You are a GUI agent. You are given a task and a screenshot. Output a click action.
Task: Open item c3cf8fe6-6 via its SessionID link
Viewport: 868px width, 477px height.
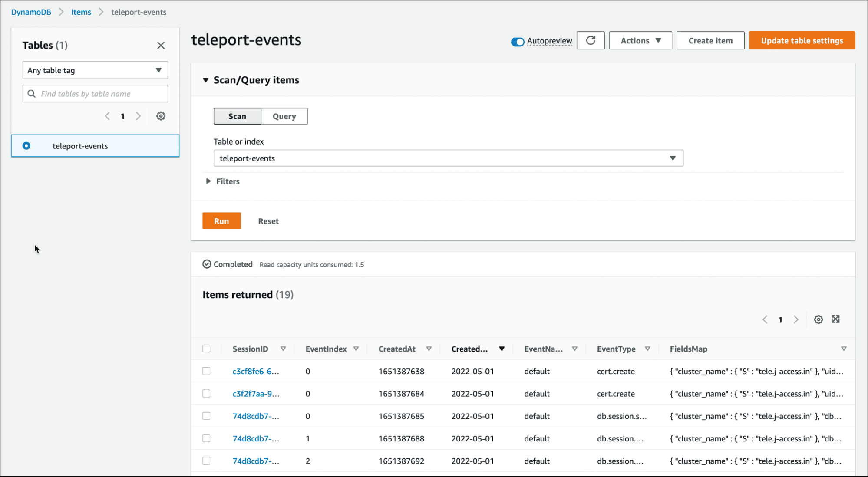click(x=255, y=371)
